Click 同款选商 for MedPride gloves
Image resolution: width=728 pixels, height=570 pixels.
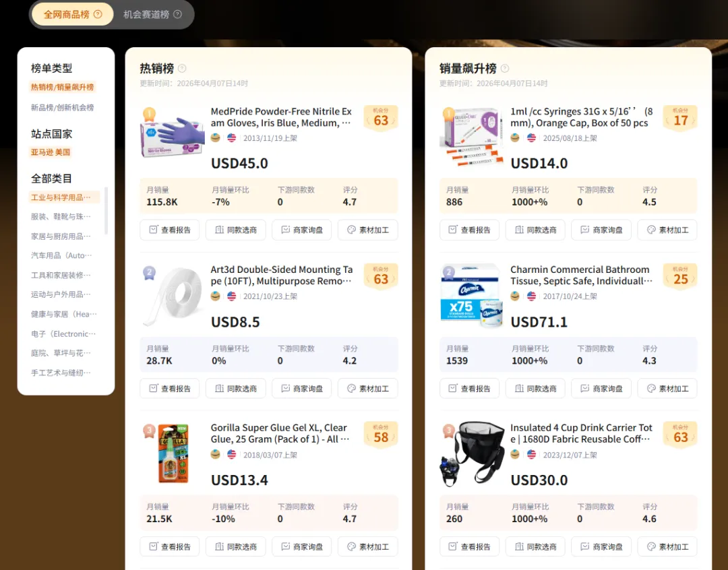coord(235,230)
